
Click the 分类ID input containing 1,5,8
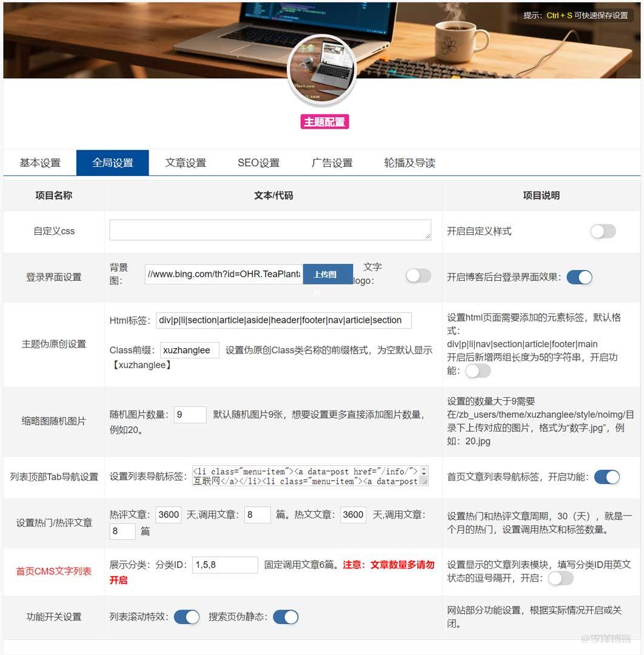pos(225,565)
